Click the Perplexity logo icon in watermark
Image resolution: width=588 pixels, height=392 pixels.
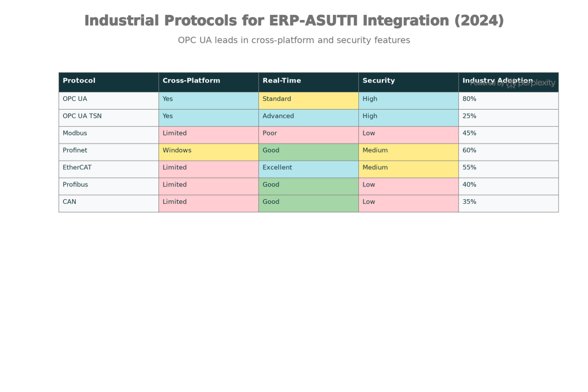click(x=510, y=83)
